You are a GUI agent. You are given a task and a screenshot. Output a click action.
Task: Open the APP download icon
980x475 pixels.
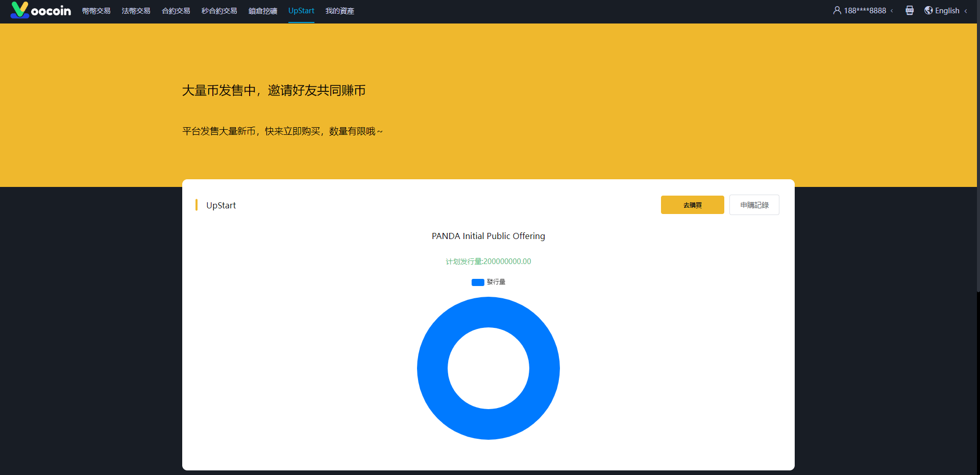pos(910,11)
